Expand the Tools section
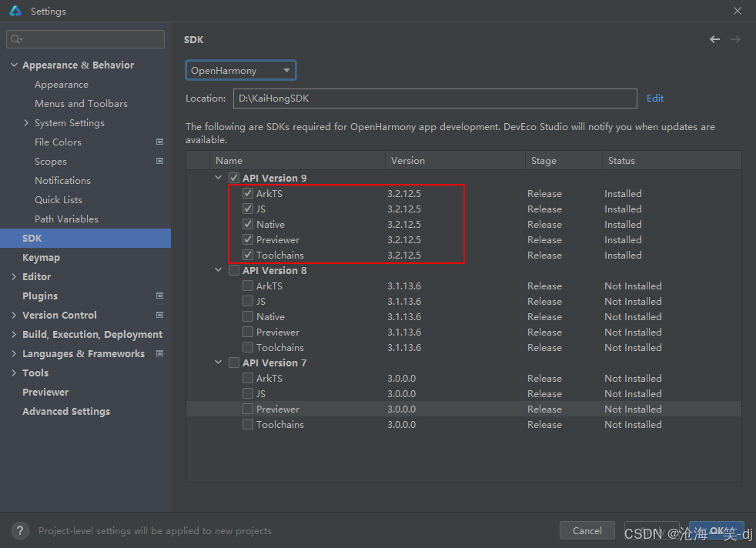The image size is (756, 548). tap(14, 373)
